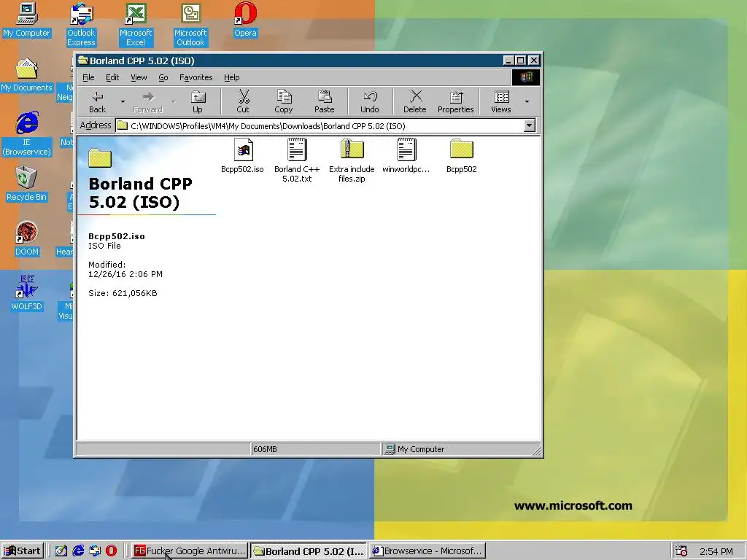Open Properties from the toolbar

456,102
